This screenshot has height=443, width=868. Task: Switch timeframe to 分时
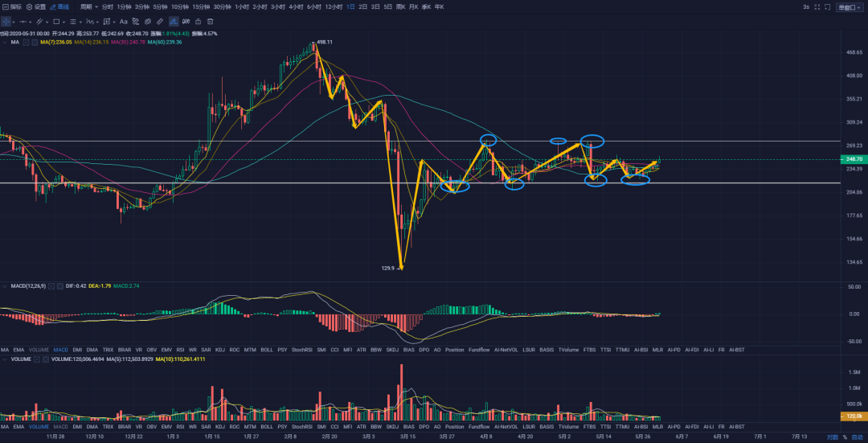pos(108,6)
